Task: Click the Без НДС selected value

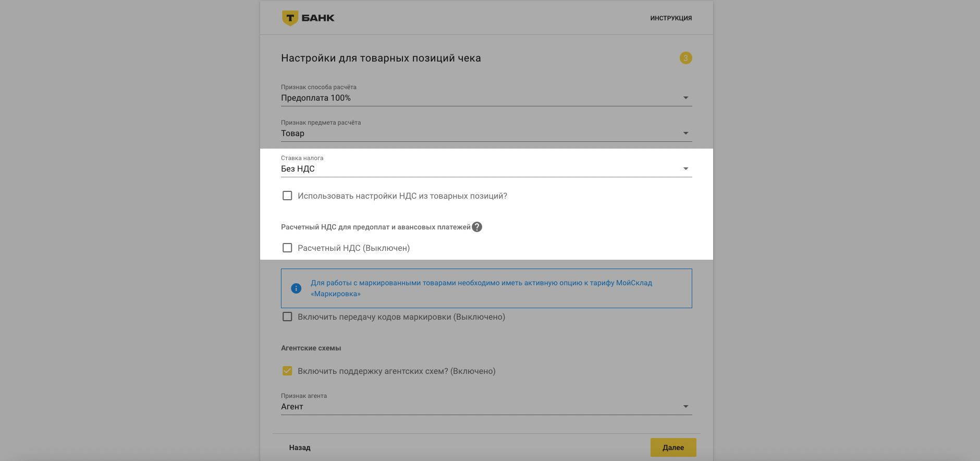Action: 298,169
